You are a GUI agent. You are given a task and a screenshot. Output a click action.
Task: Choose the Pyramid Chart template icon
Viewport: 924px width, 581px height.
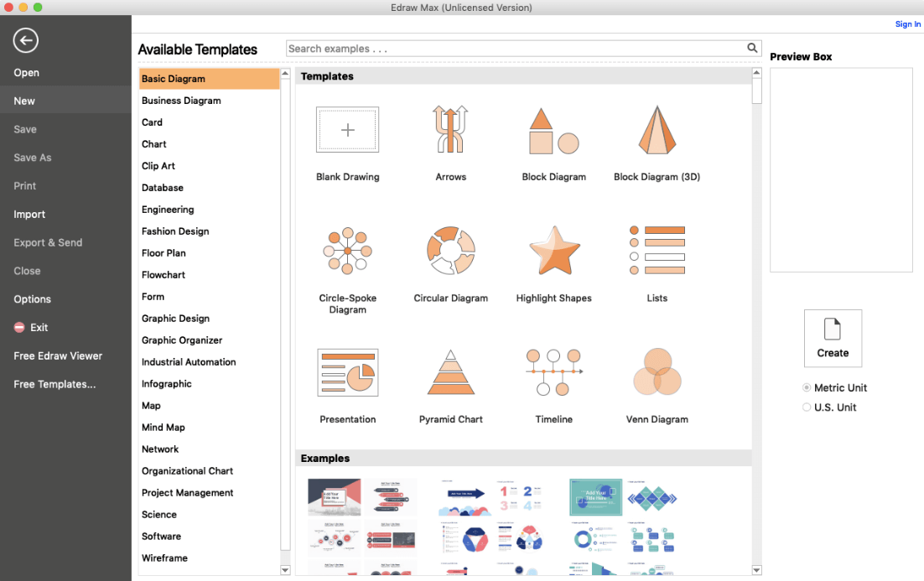(451, 372)
